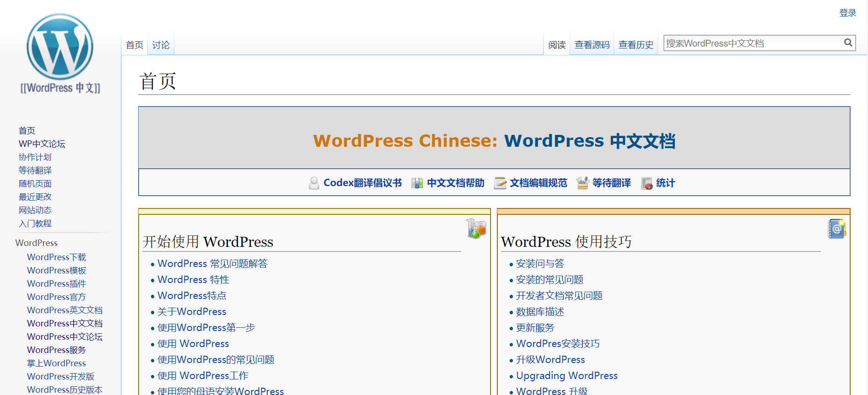Open 开发者文档常见问题 link
868x395 pixels.
pyautogui.click(x=560, y=296)
